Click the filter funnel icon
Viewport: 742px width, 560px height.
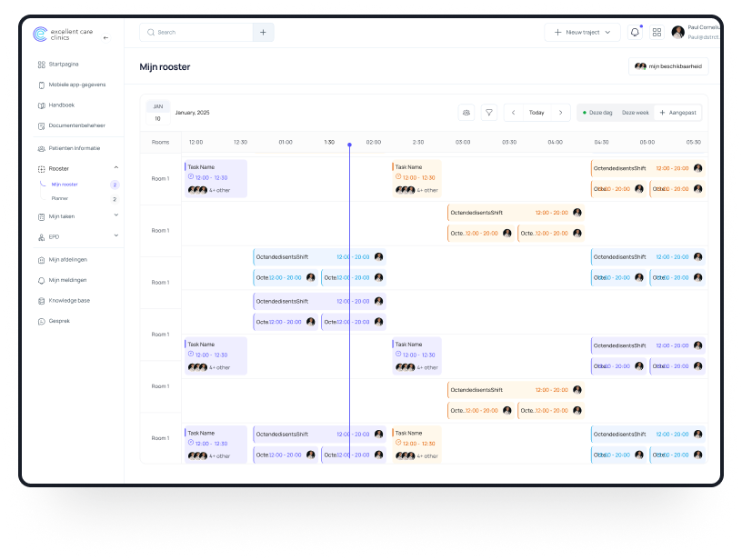(489, 113)
